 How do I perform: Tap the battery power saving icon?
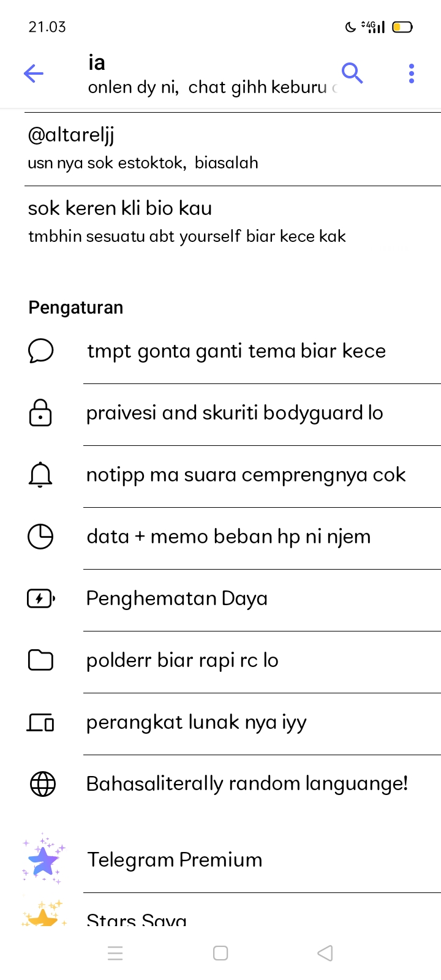tap(41, 598)
